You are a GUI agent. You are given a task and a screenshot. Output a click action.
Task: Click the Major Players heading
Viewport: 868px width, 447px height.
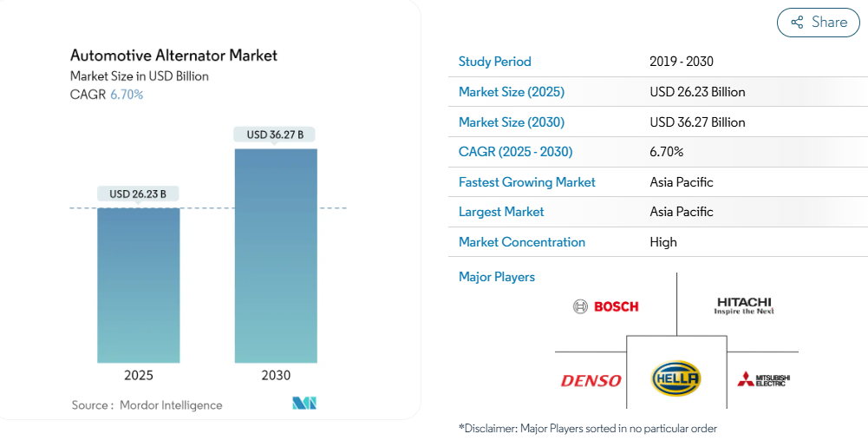pos(497,277)
